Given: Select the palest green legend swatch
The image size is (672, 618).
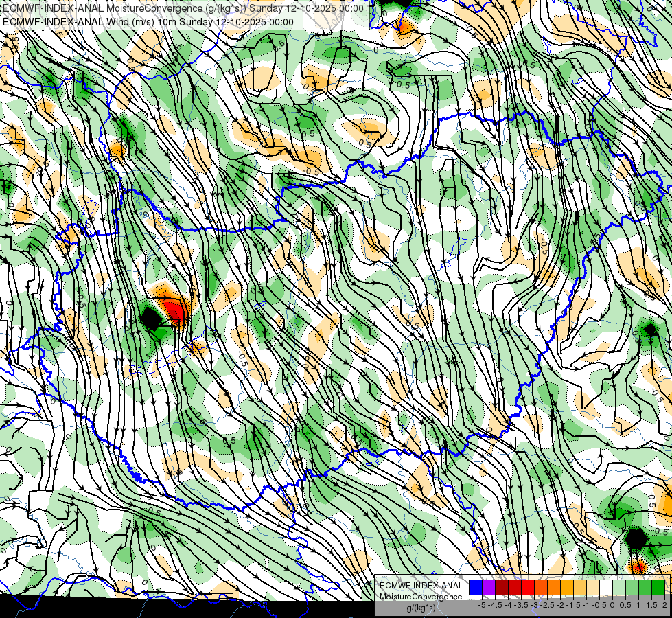Looking at the screenshot, I should coord(619,587).
